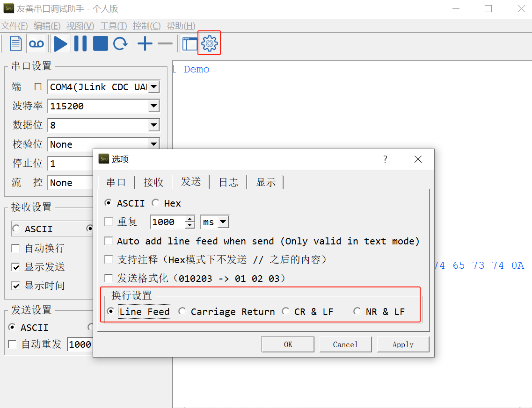
Task: Click the recording tape toolbar icon
Action: click(x=36, y=43)
